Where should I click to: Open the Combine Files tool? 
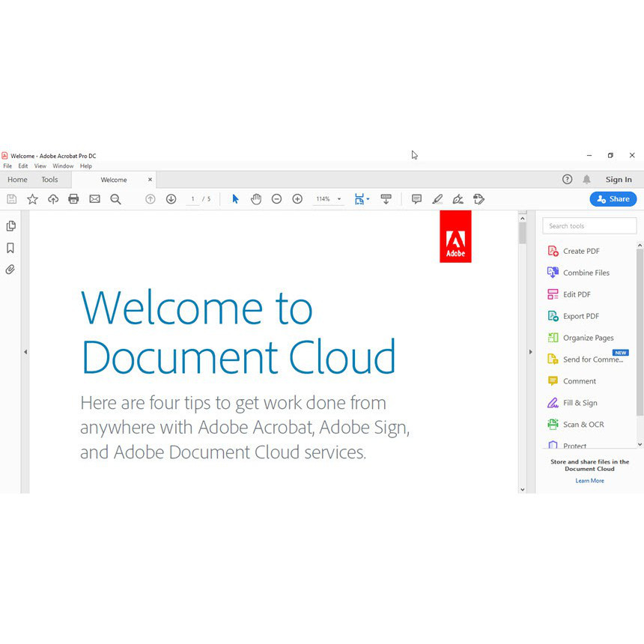click(578, 273)
